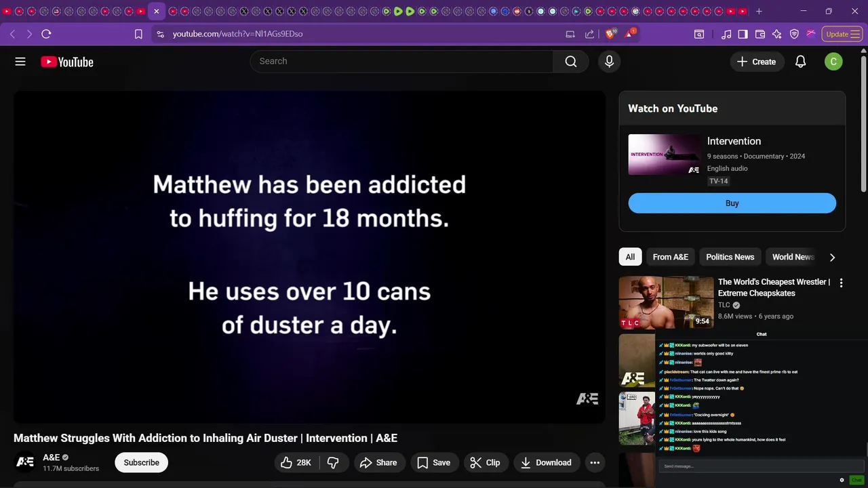868x488 pixels.
Task: Open chat settings gear icon
Action: (x=842, y=480)
